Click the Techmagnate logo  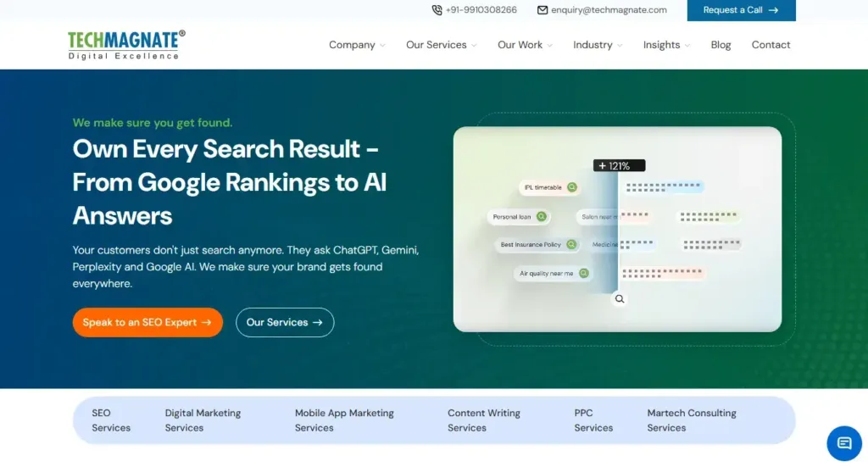127,45
